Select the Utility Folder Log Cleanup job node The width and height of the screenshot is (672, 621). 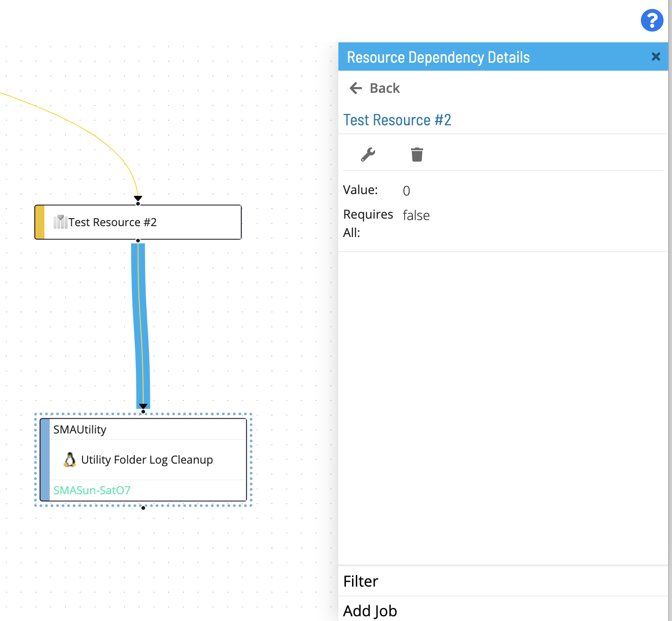tap(143, 459)
